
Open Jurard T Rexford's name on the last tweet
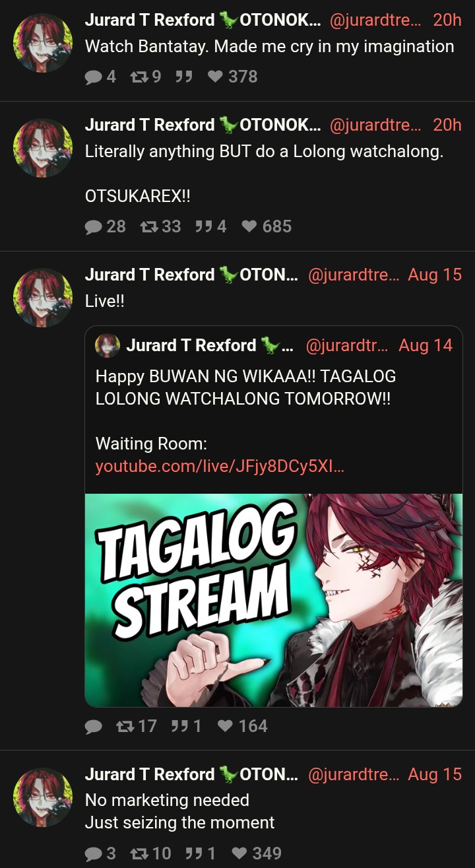pos(150,774)
